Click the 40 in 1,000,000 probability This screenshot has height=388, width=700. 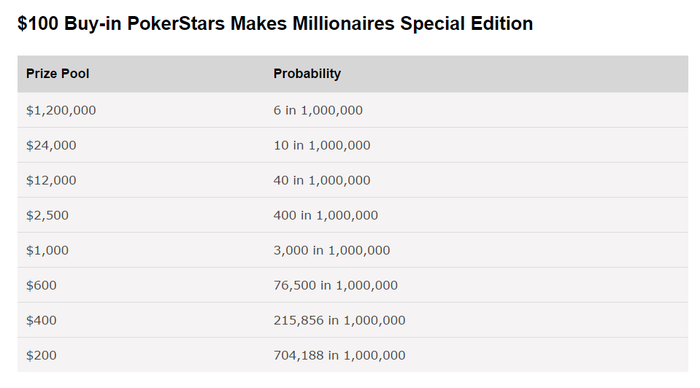click(x=322, y=180)
